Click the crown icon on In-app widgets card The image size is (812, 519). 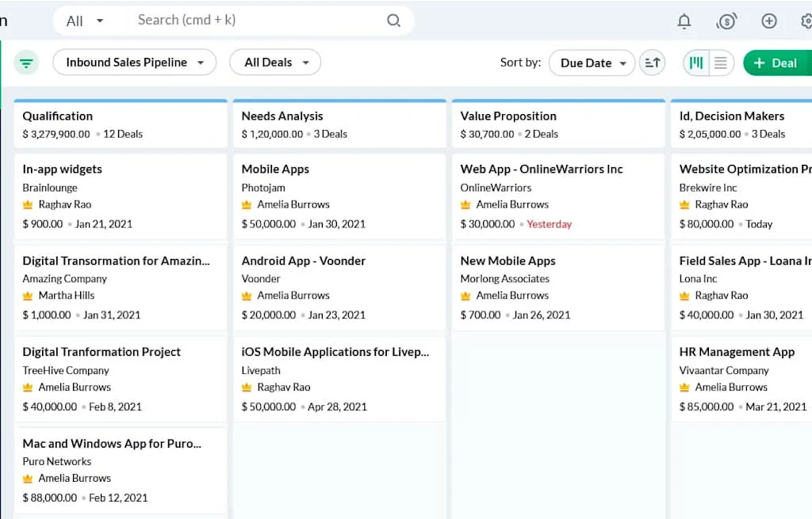click(28, 204)
